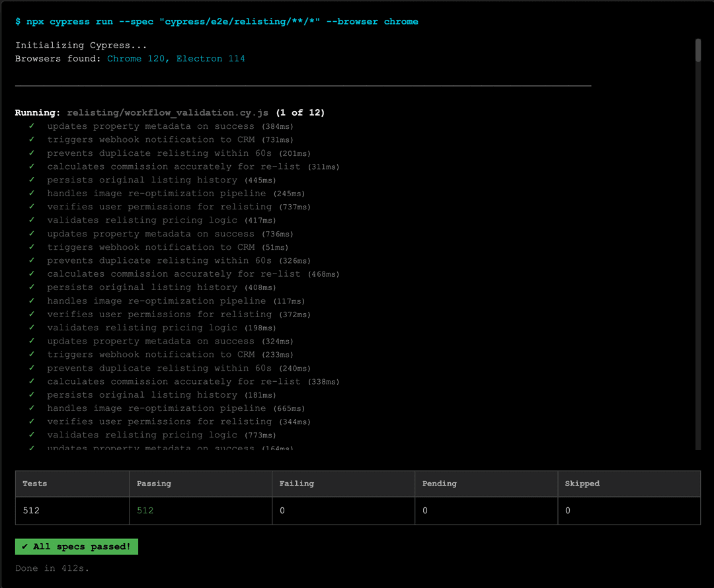The image size is (714, 588).
Task: Click the 'Skipped' column header
Action: (582, 484)
